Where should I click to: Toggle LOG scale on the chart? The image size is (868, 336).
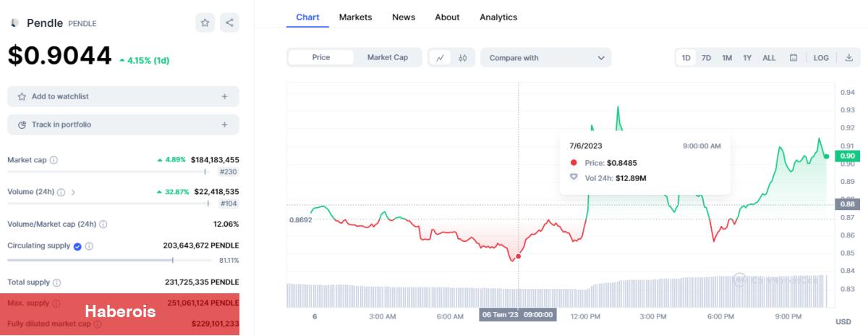point(821,58)
